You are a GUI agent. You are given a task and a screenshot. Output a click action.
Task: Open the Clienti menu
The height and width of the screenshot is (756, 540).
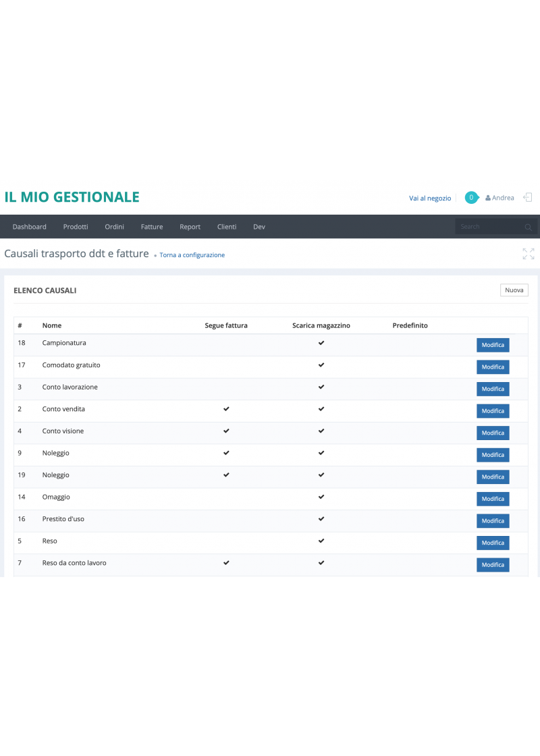[227, 227]
